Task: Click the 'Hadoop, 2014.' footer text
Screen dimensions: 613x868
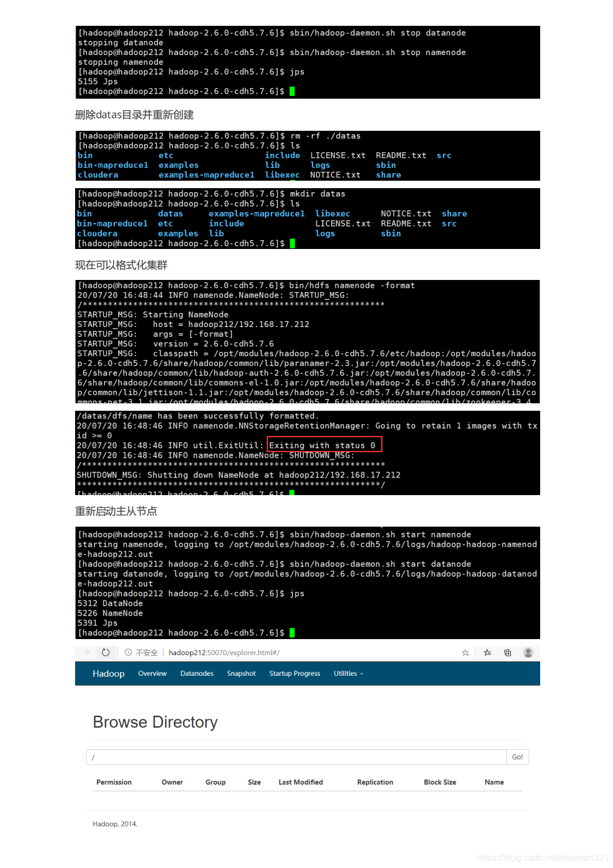Action: coord(115,824)
